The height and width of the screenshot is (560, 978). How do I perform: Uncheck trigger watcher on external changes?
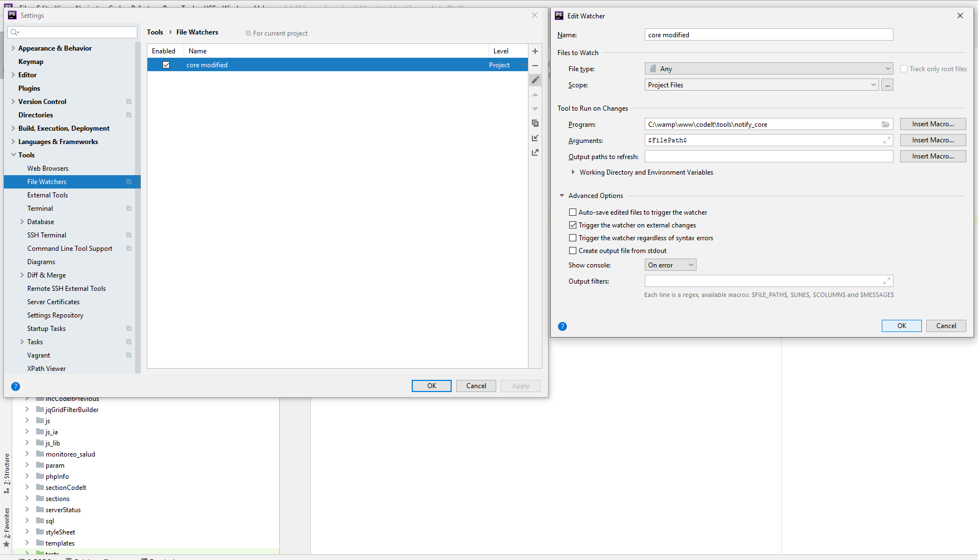tap(572, 225)
